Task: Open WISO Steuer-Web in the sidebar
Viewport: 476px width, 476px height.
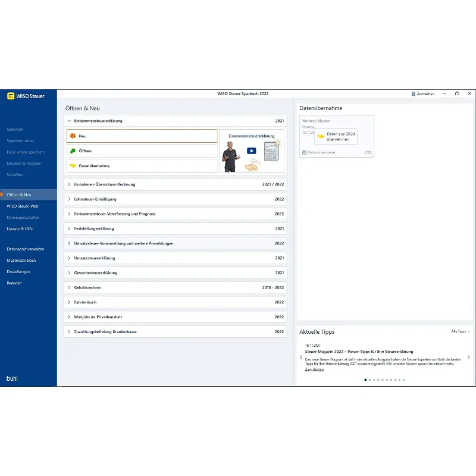Action: coord(23,206)
